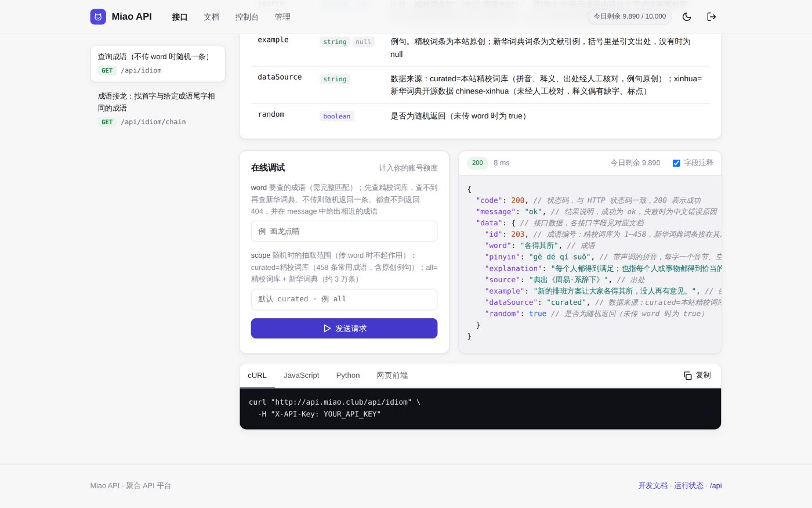Image resolution: width=812 pixels, height=508 pixels.
Task: Toggle dark mode with the moon icon
Action: tap(687, 17)
